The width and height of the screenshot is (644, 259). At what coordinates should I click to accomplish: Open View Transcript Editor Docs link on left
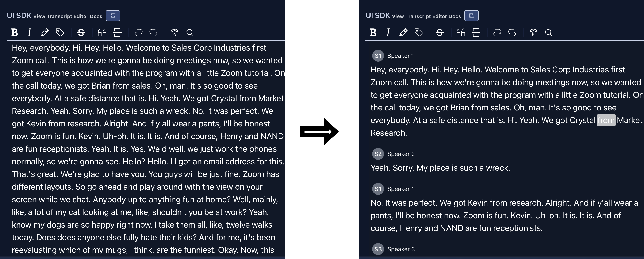click(68, 16)
